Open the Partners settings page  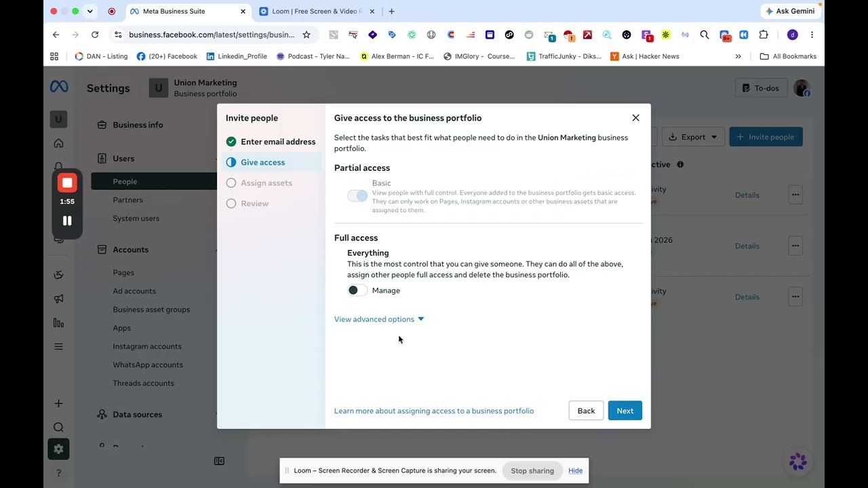click(x=127, y=200)
